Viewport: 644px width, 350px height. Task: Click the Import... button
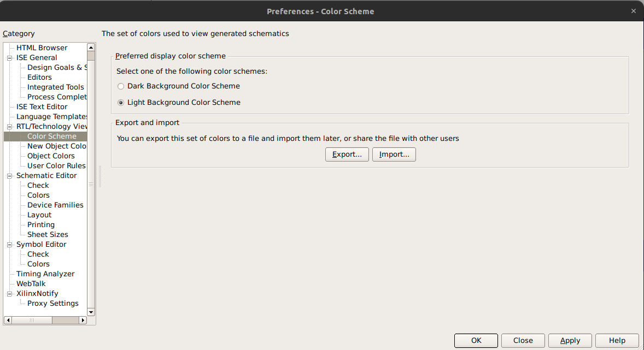pyautogui.click(x=394, y=155)
